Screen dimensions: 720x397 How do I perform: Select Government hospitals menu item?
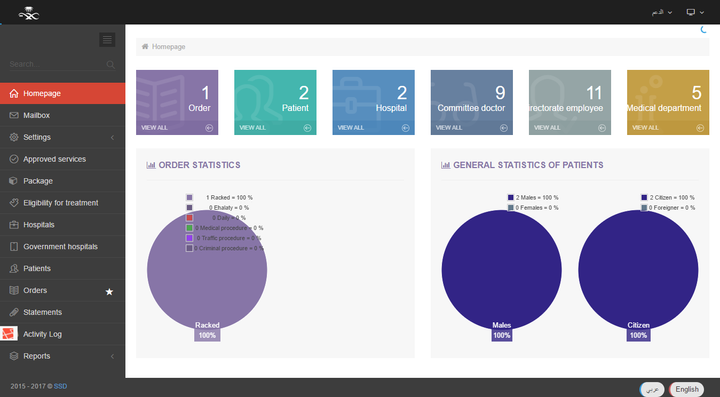coord(62,246)
